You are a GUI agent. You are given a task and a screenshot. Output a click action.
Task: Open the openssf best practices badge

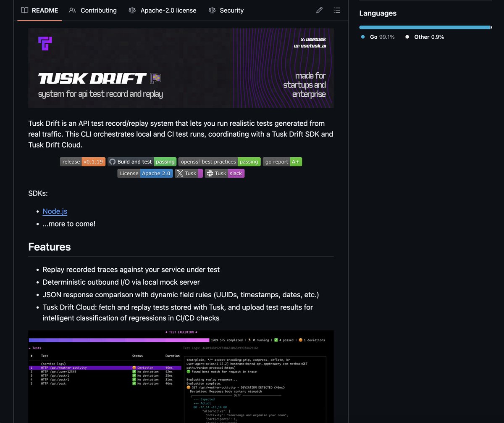[220, 161]
